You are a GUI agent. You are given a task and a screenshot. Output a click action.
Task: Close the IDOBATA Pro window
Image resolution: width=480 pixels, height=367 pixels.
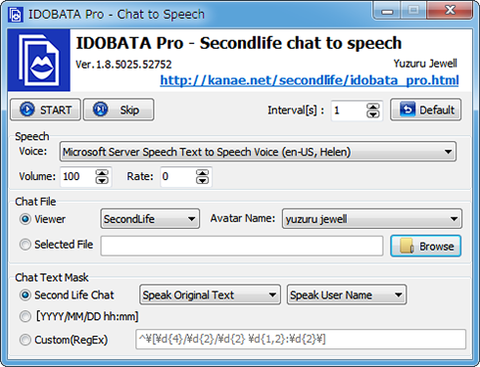450,11
